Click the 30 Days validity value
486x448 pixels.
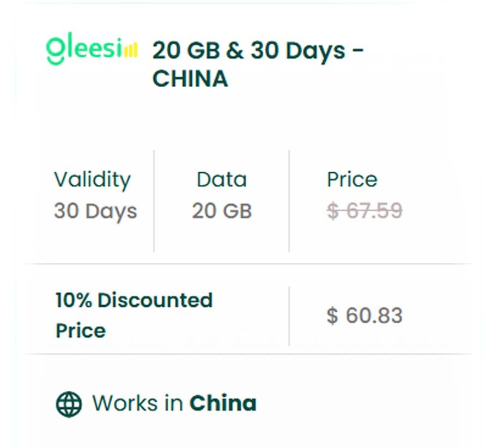coord(95,211)
